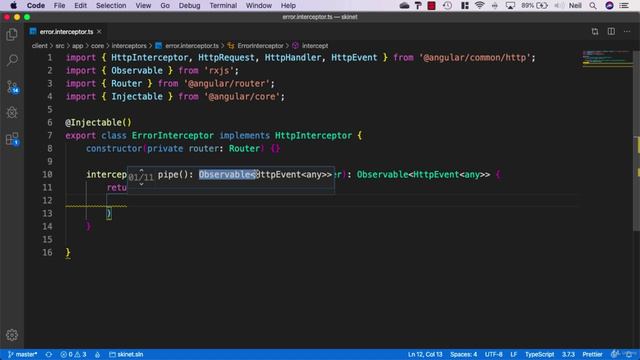Viewport: 640px width, 360px height.
Task: Open Problems via errors and warnings count
Action: point(73,354)
